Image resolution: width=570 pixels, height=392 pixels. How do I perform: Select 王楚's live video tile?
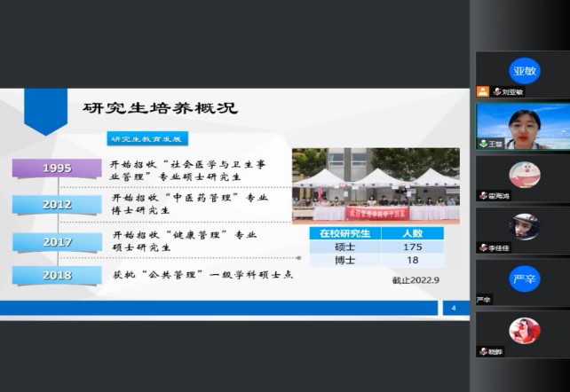pos(523,125)
